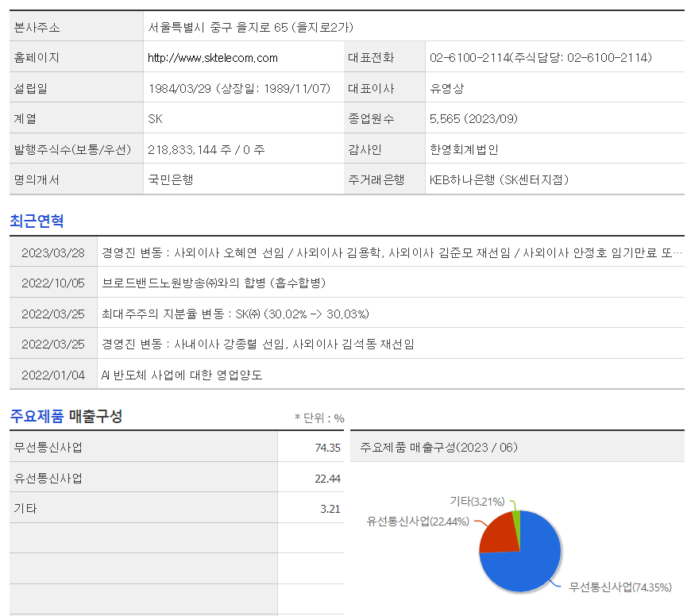
Task: Click the 설립일 label cell
Action: tap(76, 87)
